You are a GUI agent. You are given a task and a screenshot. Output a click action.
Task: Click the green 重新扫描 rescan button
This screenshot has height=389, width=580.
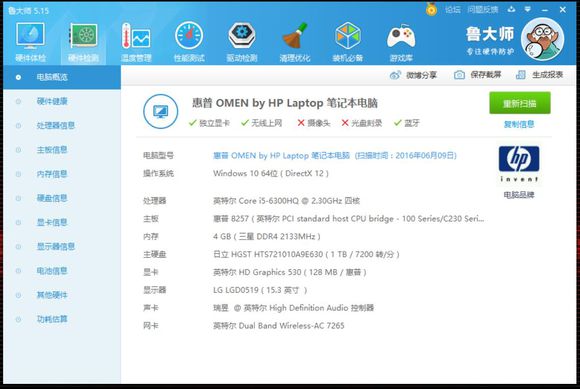(x=520, y=103)
